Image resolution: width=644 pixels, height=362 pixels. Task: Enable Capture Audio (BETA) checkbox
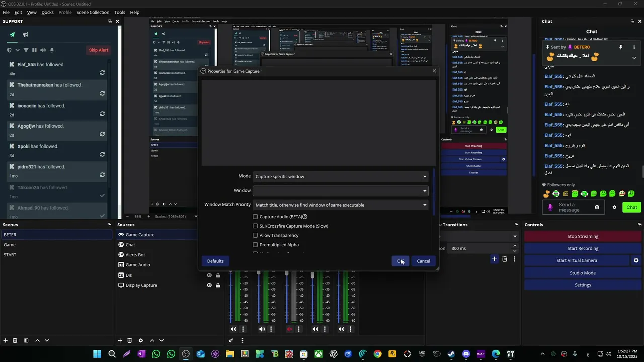255,217
